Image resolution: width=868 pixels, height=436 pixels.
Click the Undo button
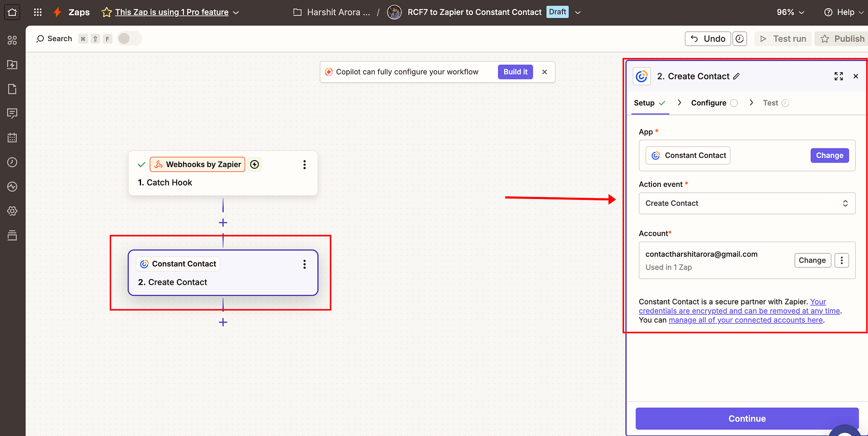tap(708, 39)
